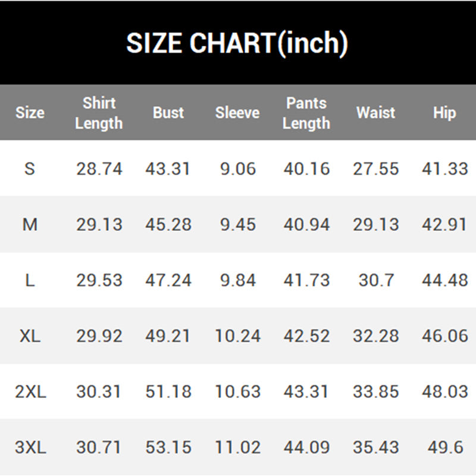Click the 3XL size row label
The image size is (476, 476).
[30, 447]
